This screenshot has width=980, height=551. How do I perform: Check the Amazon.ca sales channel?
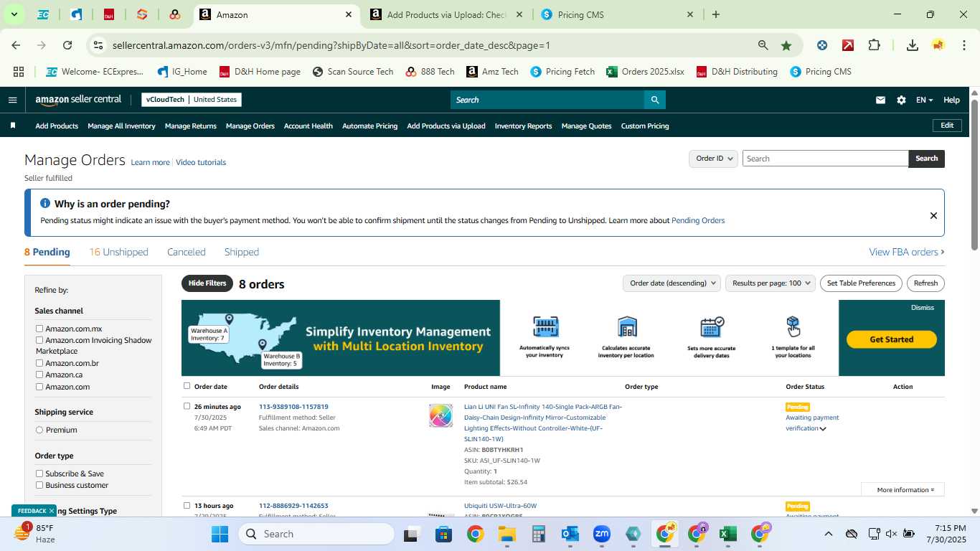coord(39,375)
